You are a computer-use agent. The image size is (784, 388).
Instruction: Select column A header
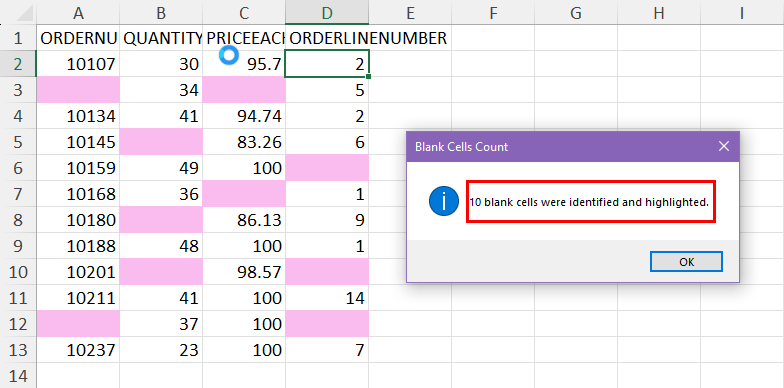(x=78, y=13)
